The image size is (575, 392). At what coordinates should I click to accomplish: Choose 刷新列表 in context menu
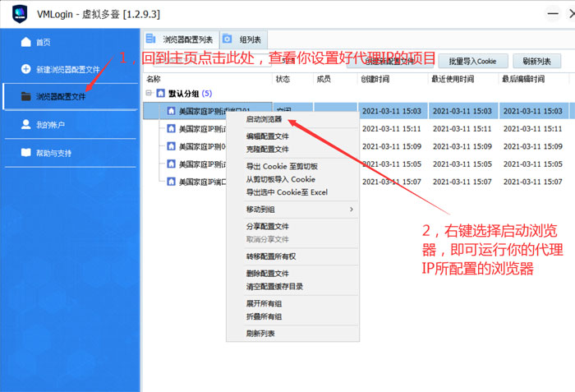click(x=260, y=334)
